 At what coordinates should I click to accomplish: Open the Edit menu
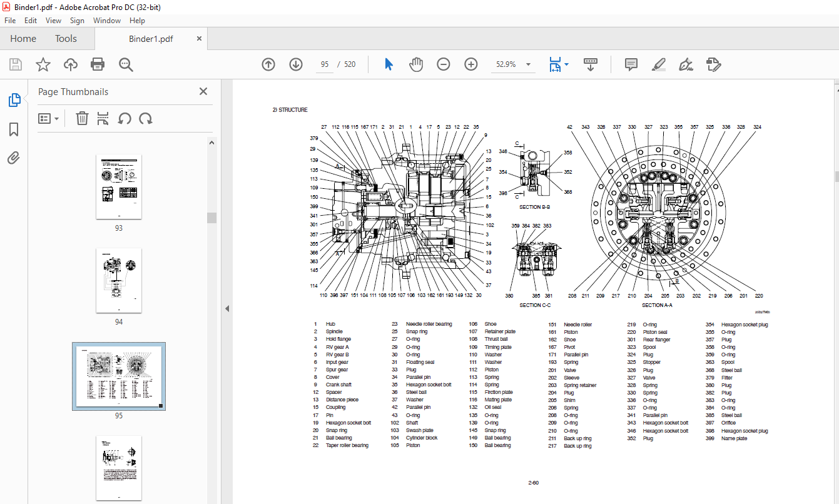[31, 21]
